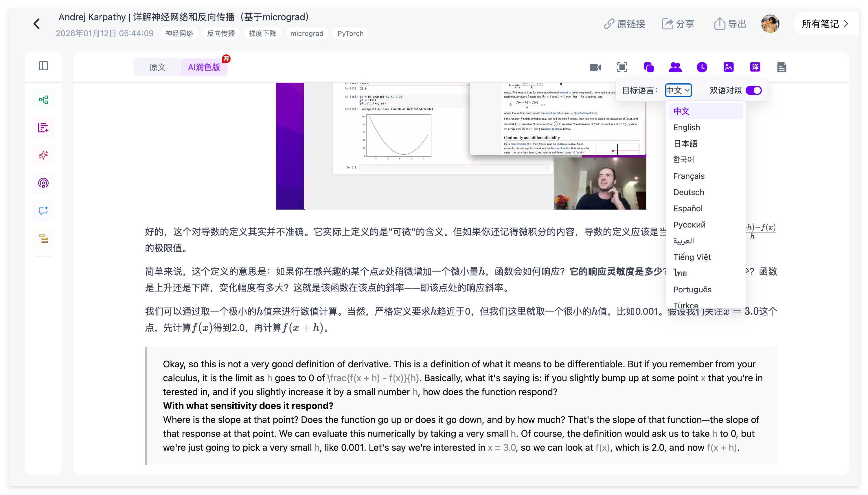Screen dimensions: 868x495
Task: Select 日本語 in language list
Action: point(706,144)
